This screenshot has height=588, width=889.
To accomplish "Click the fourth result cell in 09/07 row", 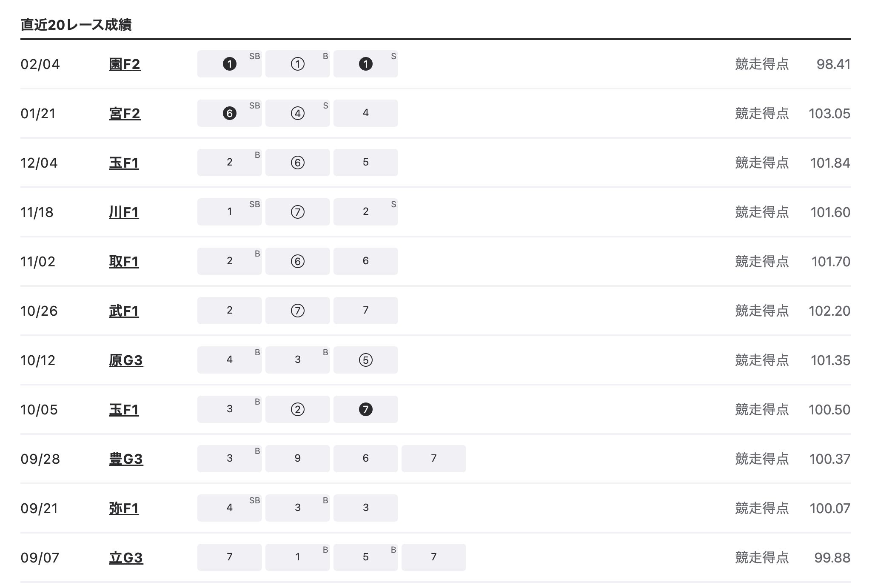I will click(x=434, y=557).
